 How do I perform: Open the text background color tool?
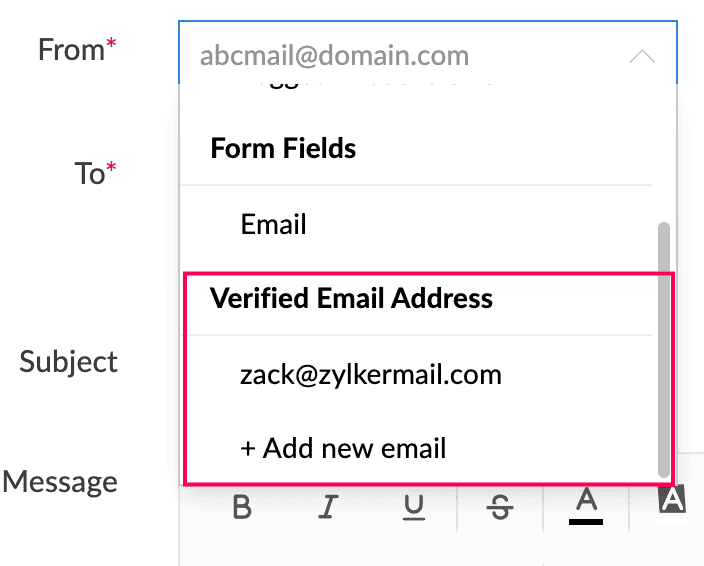pyautogui.click(x=672, y=499)
